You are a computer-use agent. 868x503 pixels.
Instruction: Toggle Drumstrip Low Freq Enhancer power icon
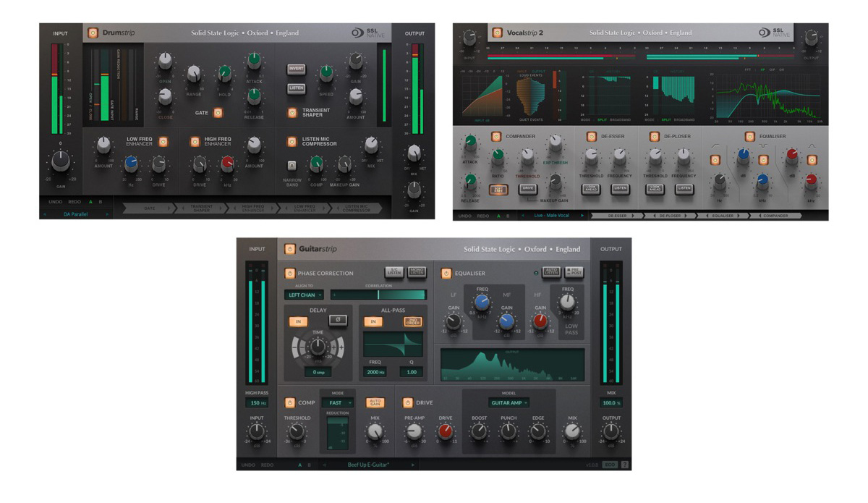pyautogui.click(x=163, y=142)
